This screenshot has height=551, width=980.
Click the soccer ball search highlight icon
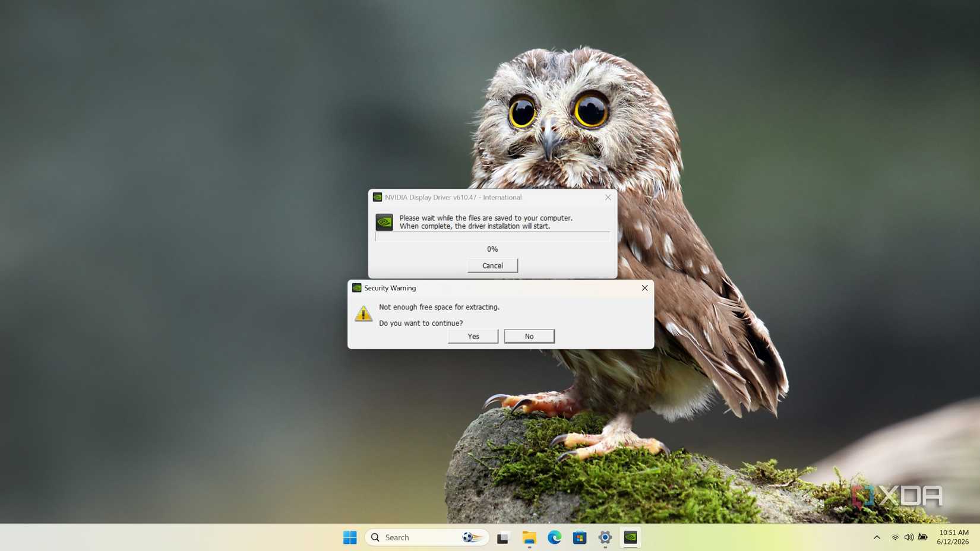(473, 537)
